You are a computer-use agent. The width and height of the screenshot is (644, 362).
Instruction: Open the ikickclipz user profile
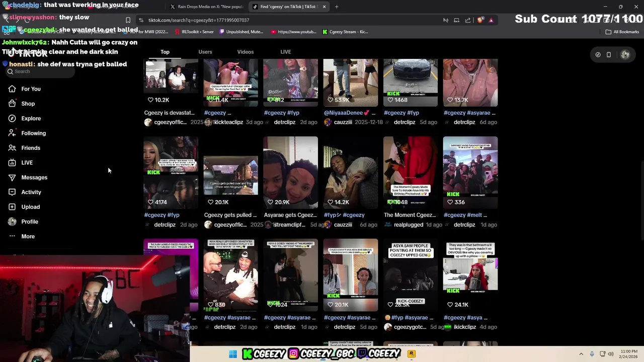click(464, 327)
